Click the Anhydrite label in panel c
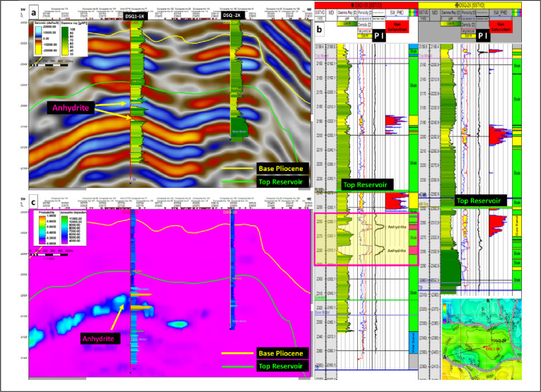 (98, 338)
